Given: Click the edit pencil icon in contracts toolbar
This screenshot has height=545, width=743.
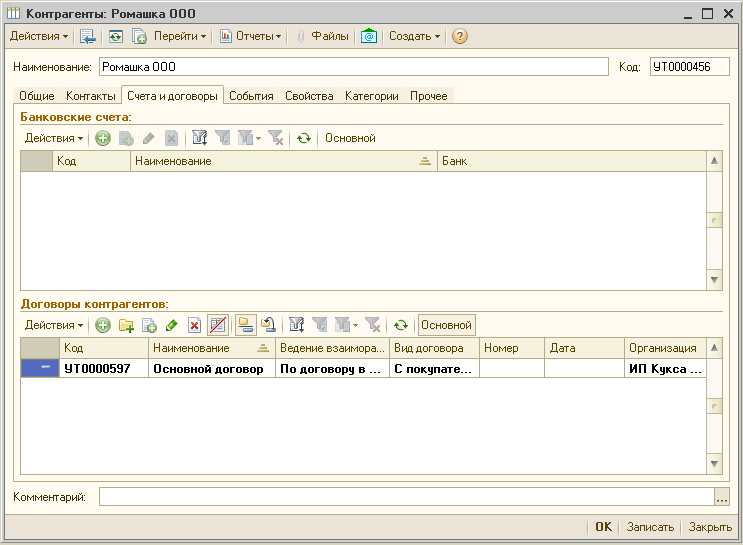Looking at the screenshot, I should coord(172,325).
